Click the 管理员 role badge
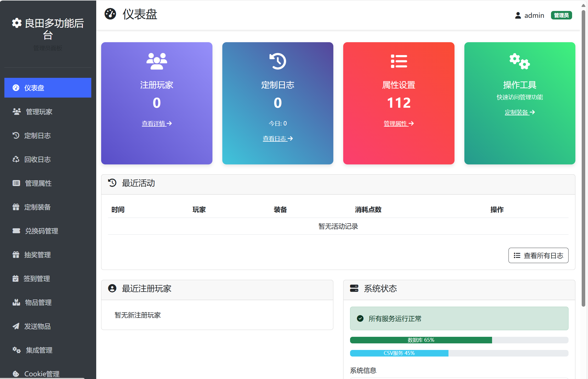 561,15
